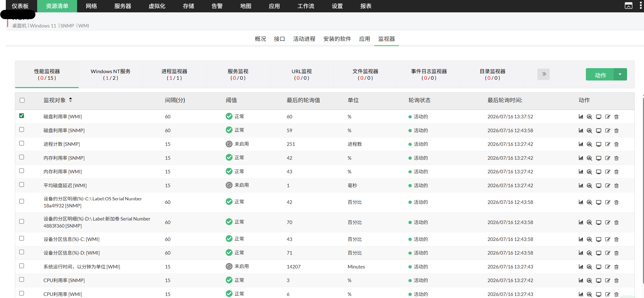Select the 进程监视器 monitor category
This screenshot has height=298, width=644.
(174, 74)
